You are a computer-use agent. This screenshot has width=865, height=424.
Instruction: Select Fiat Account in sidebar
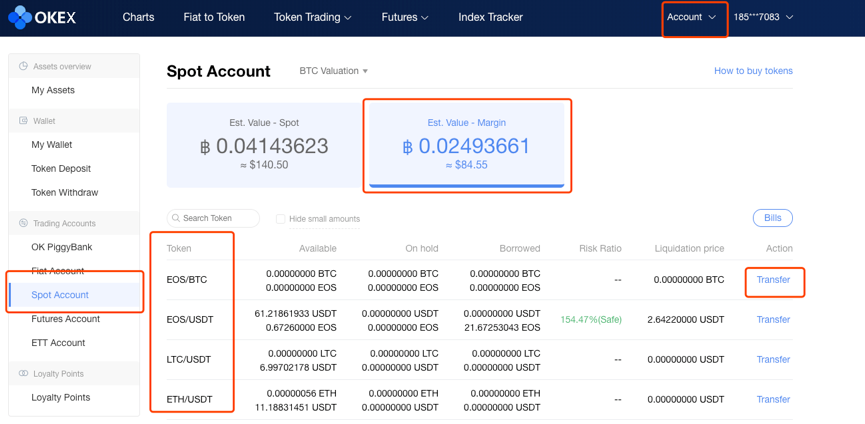(x=57, y=271)
